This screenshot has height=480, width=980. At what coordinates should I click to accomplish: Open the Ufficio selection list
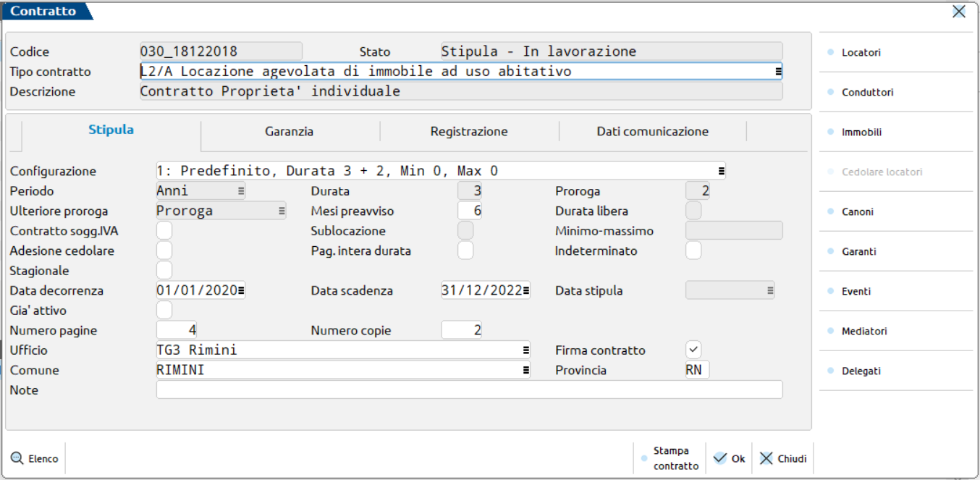tap(525, 350)
